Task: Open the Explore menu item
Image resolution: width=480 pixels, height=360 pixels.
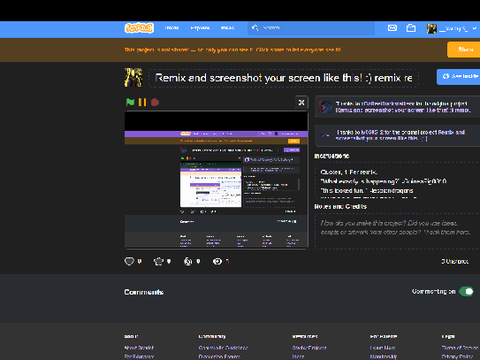Action: [x=200, y=28]
